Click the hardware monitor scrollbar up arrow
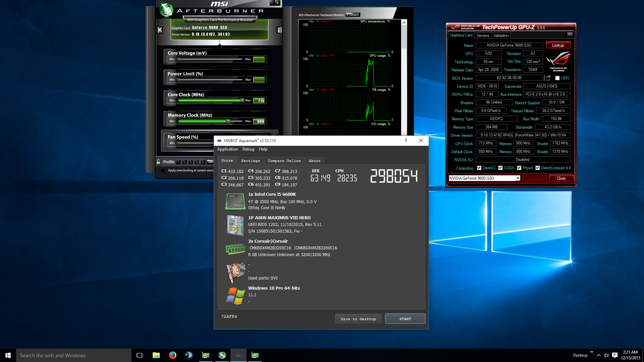Image resolution: width=644 pixels, height=362 pixels. (404, 22)
